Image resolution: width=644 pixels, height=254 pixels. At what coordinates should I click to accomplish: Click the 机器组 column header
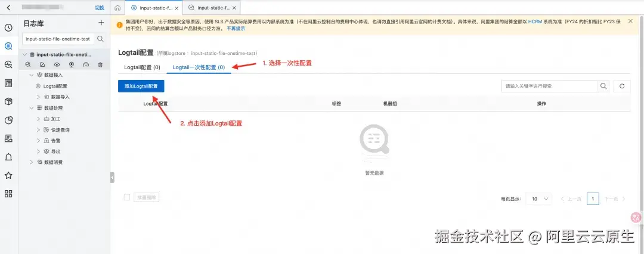389,104
